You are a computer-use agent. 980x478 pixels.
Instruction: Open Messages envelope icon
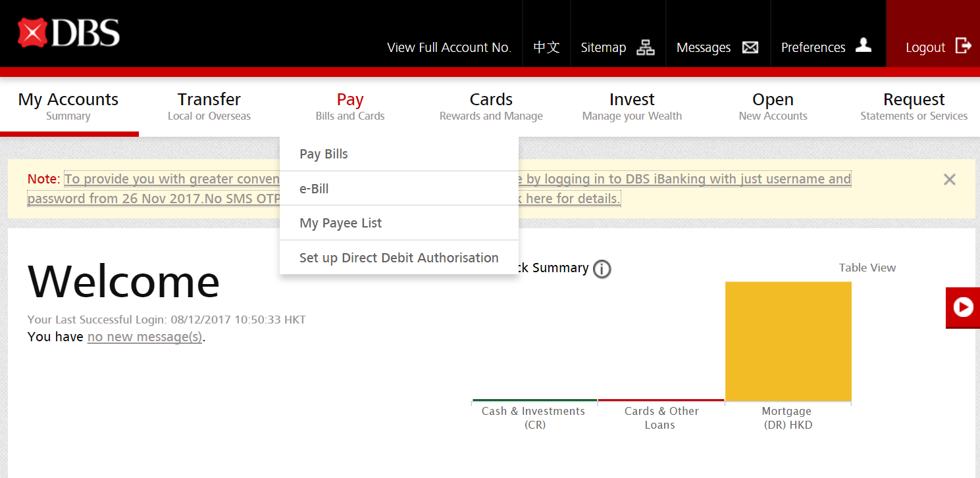[x=750, y=47]
